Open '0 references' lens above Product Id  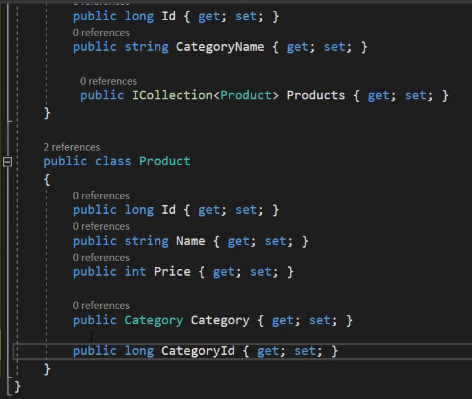101,196
